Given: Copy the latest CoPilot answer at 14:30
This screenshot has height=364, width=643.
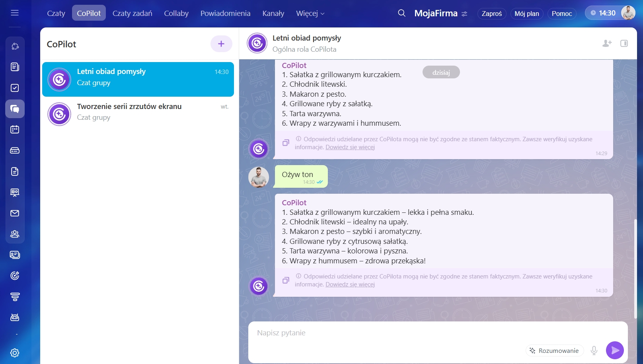Looking at the screenshot, I should pos(286,280).
